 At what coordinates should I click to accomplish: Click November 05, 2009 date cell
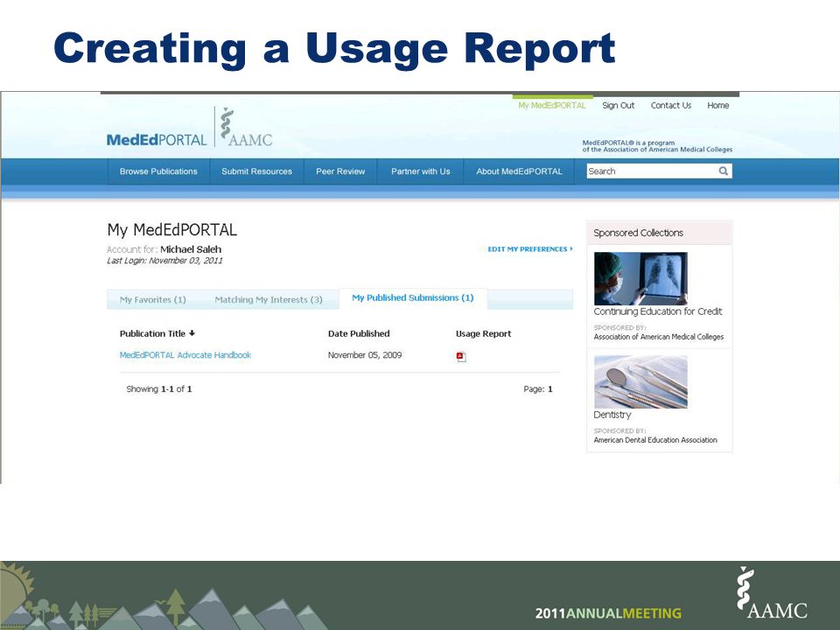pyautogui.click(x=365, y=355)
